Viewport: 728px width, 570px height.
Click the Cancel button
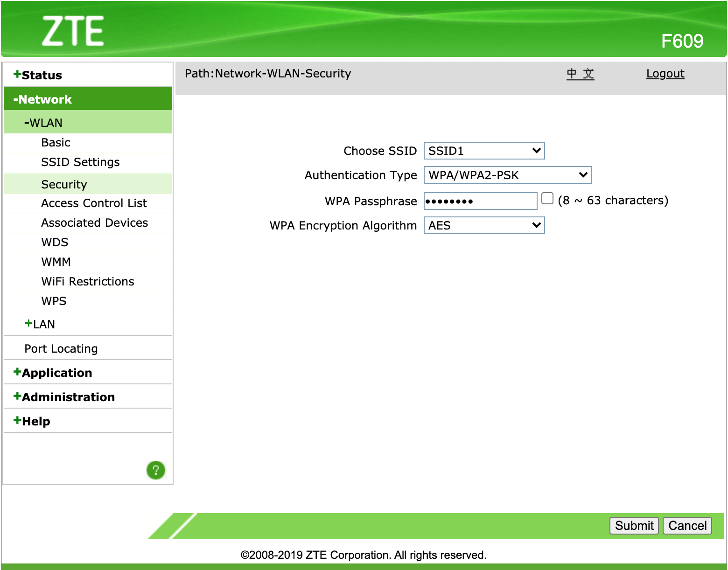pos(687,526)
